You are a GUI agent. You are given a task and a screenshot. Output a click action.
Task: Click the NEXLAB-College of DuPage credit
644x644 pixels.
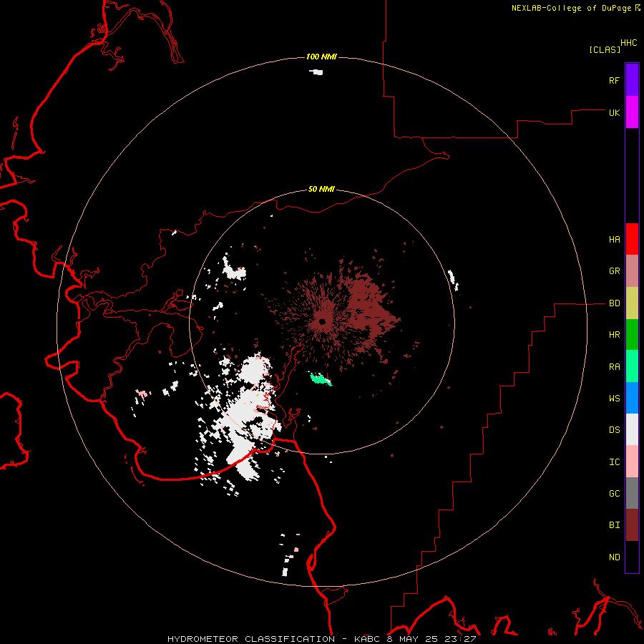[x=571, y=8]
